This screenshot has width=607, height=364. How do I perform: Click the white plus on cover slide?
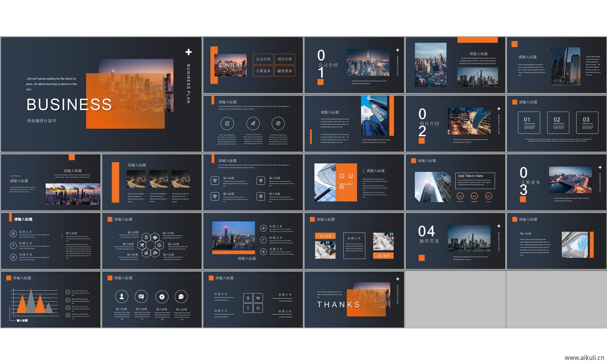188,52
